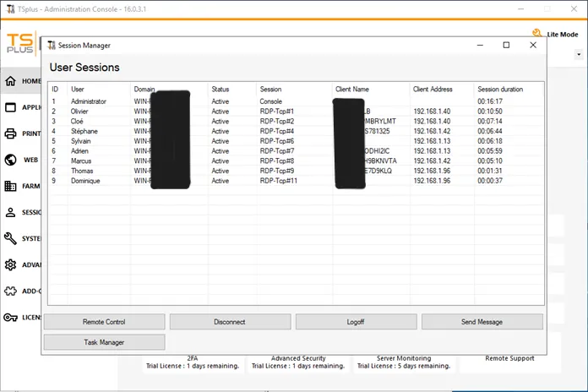Select the HOME menu item
This screenshot has width=588, height=392.
[31, 81]
